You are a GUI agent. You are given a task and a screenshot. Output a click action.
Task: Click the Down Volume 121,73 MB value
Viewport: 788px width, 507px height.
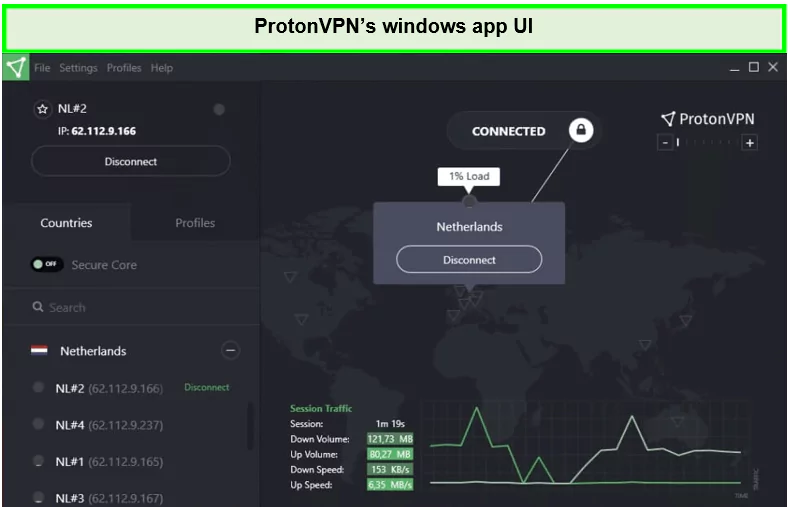(390, 439)
